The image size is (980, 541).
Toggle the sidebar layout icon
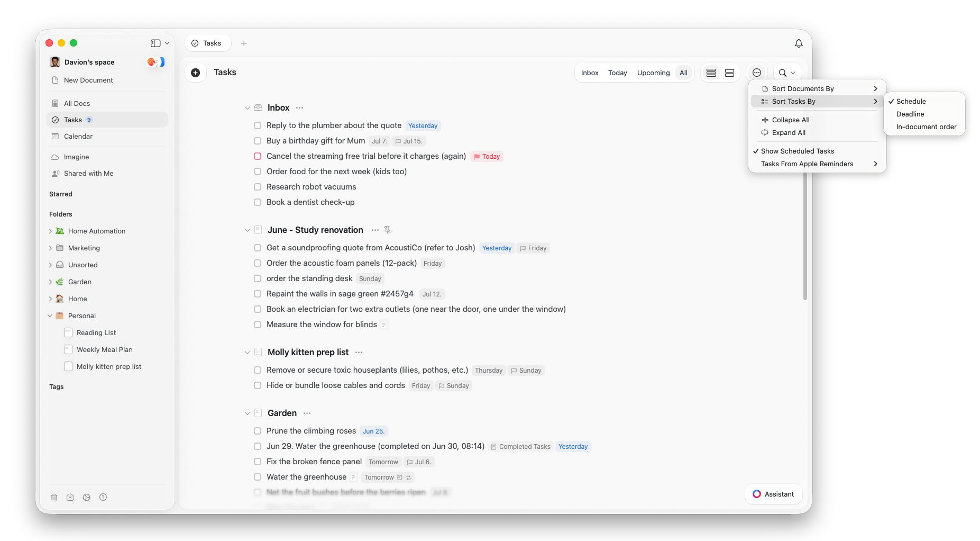155,43
